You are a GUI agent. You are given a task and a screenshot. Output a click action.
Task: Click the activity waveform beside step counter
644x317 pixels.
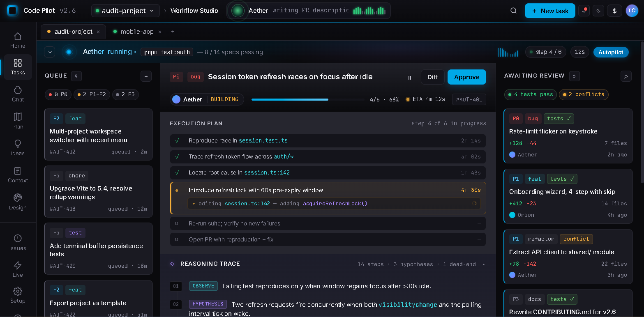click(x=508, y=52)
